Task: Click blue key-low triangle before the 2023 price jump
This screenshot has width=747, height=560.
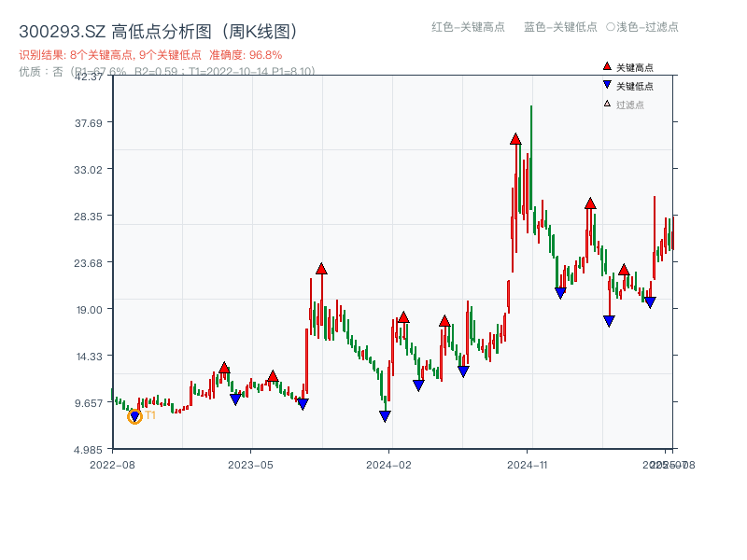Action: click(x=303, y=404)
